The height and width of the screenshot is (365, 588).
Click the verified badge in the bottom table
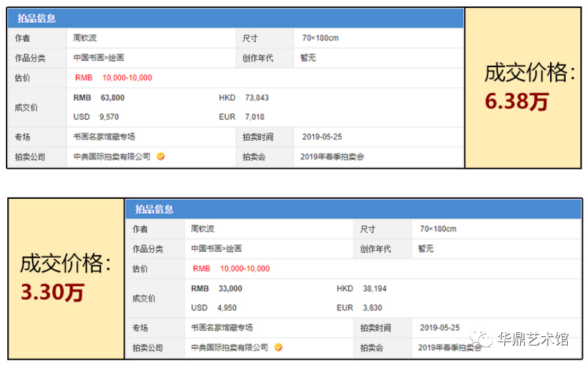point(278,347)
